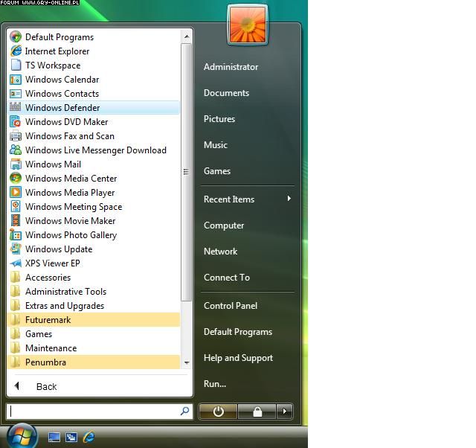Screen dimensions: 476x448
Task: Click the power button icon
Action: 218,412
